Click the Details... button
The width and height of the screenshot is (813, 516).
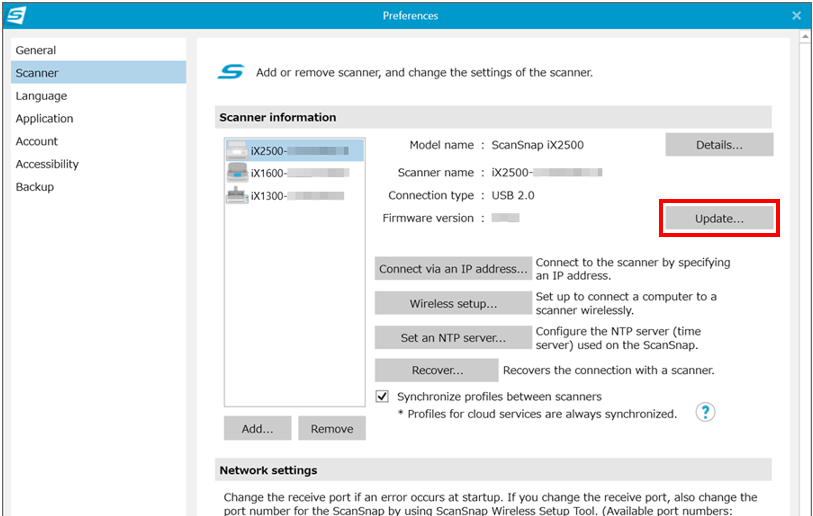[719, 145]
